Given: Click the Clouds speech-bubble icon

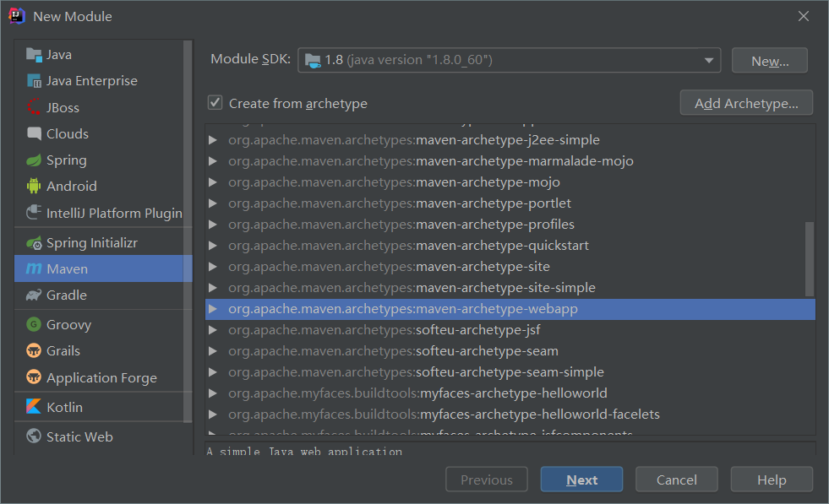Looking at the screenshot, I should coord(34,133).
